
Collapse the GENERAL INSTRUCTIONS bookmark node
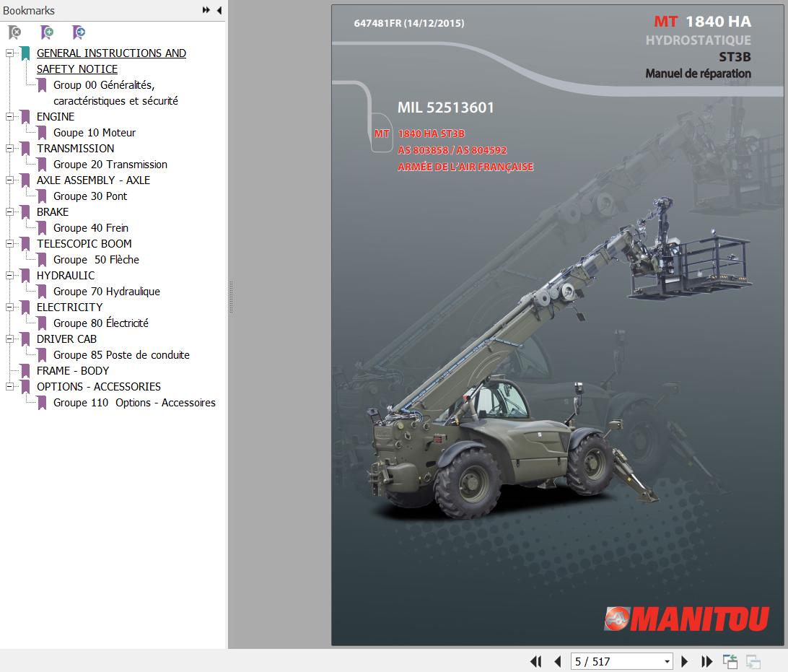pos(9,53)
